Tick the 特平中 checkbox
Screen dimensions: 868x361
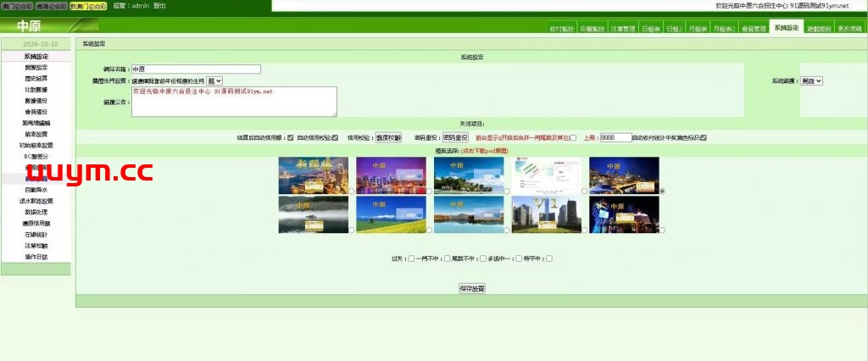(x=549, y=258)
